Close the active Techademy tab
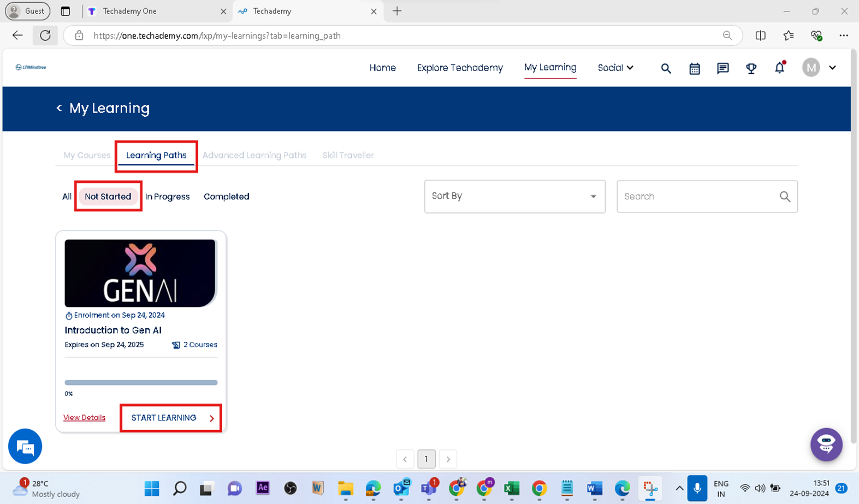The width and height of the screenshot is (859, 504). pyautogui.click(x=374, y=11)
